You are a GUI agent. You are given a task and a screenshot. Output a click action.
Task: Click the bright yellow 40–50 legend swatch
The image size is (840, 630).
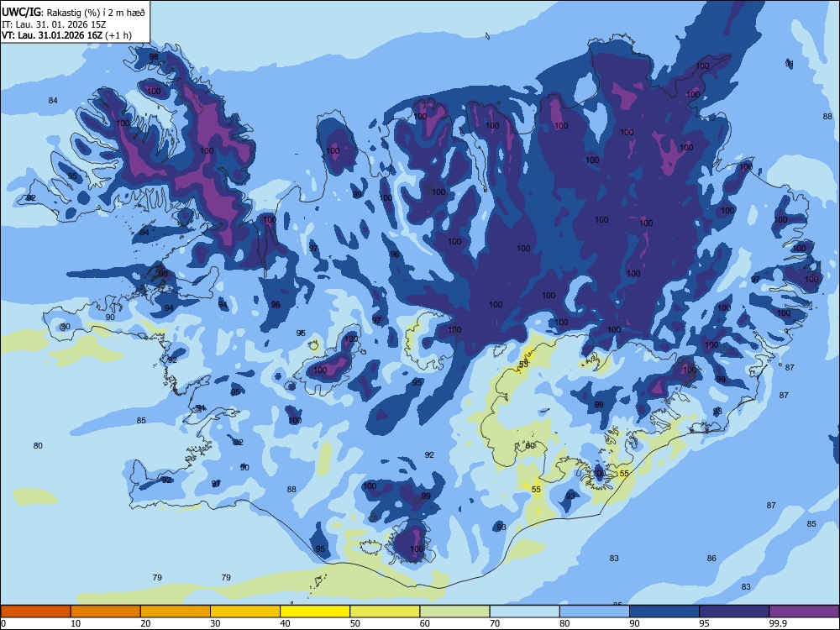[x=315, y=612]
